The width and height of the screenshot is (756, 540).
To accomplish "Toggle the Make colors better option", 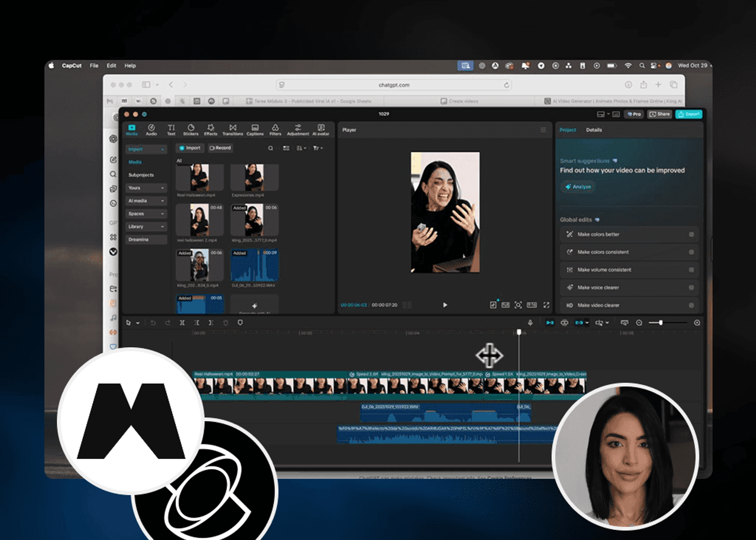I will [692, 234].
